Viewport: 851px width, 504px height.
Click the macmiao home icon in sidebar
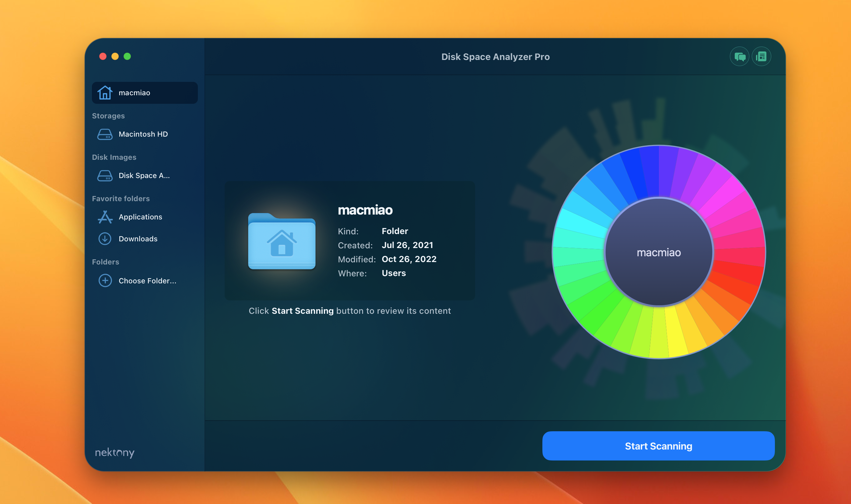pyautogui.click(x=105, y=93)
